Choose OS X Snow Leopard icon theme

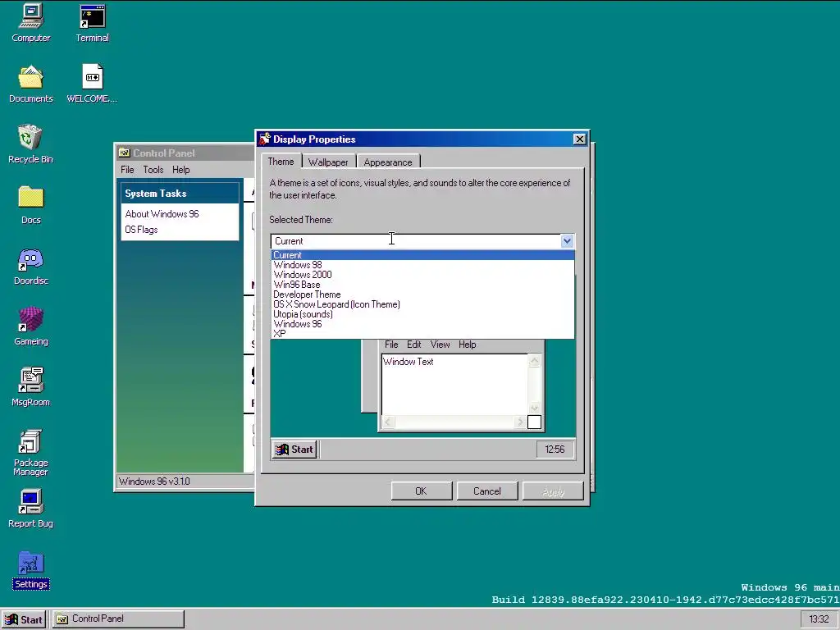(422, 304)
